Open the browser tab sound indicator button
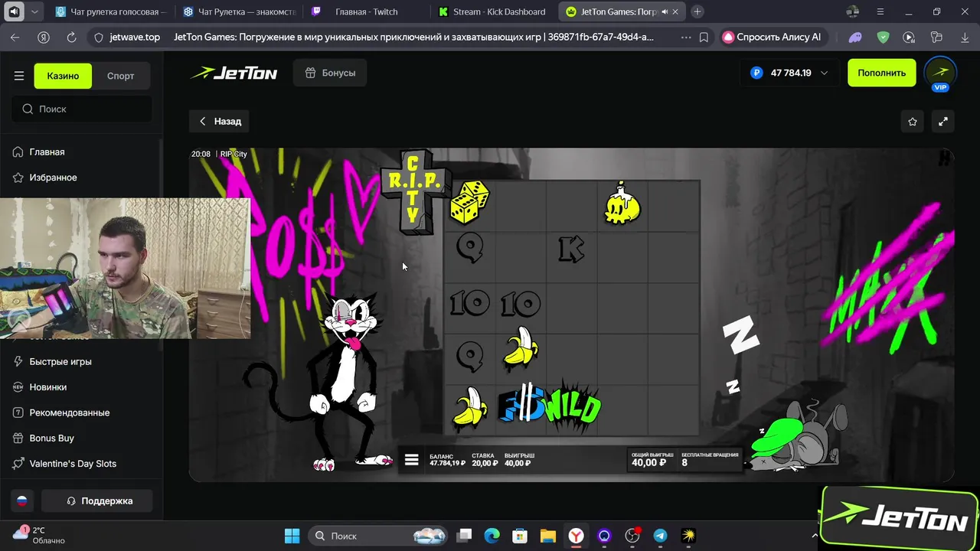Image resolution: width=980 pixels, height=551 pixels. (x=14, y=11)
